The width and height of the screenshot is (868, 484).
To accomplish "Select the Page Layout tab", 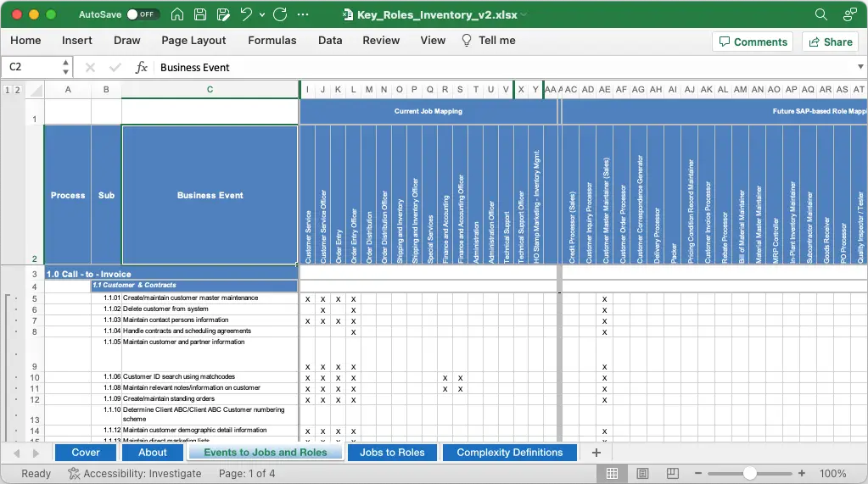I will 193,41.
